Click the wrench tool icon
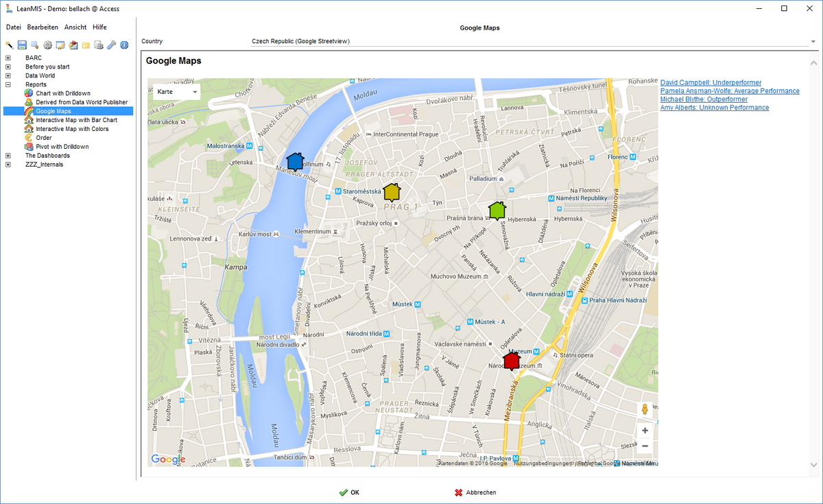This screenshot has height=504, width=823. [111, 45]
